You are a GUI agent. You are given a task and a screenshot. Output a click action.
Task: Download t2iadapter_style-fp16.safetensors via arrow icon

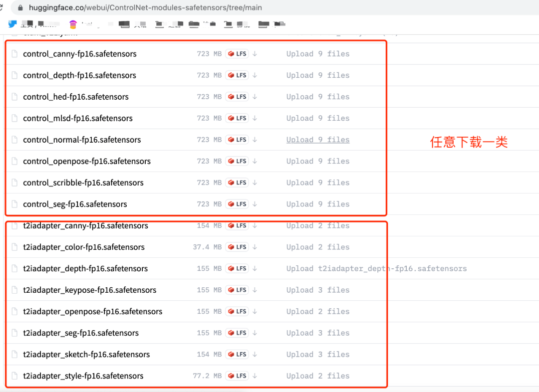click(x=255, y=376)
